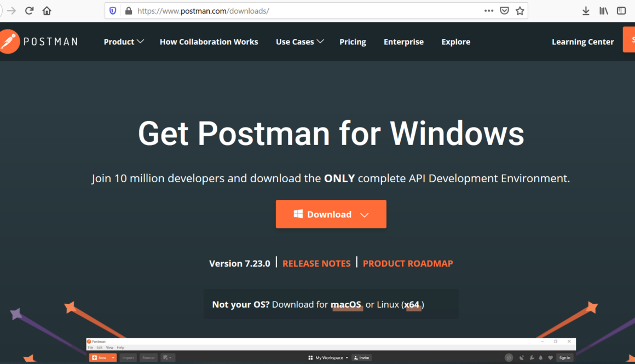Viewport: 635px width, 364px height.
Task: Click the heart icon in preview
Action: tap(550, 357)
